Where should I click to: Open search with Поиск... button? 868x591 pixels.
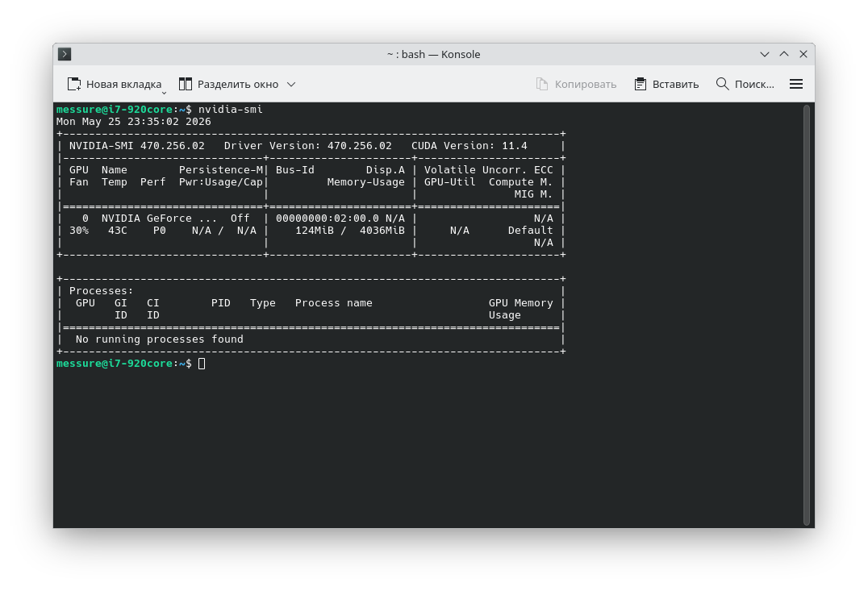[x=745, y=84]
